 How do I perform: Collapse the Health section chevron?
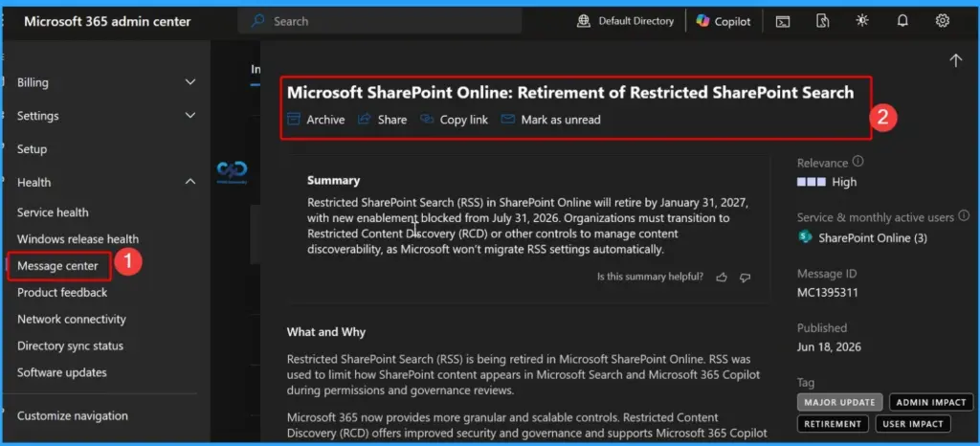click(190, 182)
